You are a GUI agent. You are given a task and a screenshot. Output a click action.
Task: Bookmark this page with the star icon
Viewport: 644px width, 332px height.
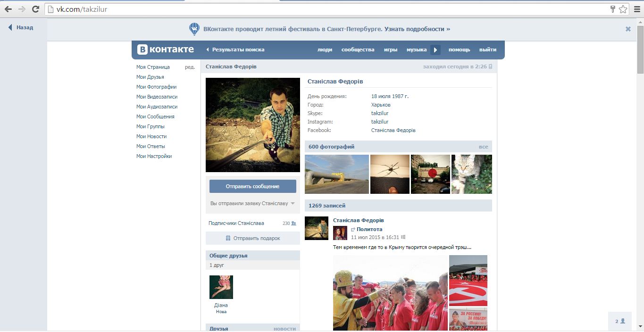point(623,9)
